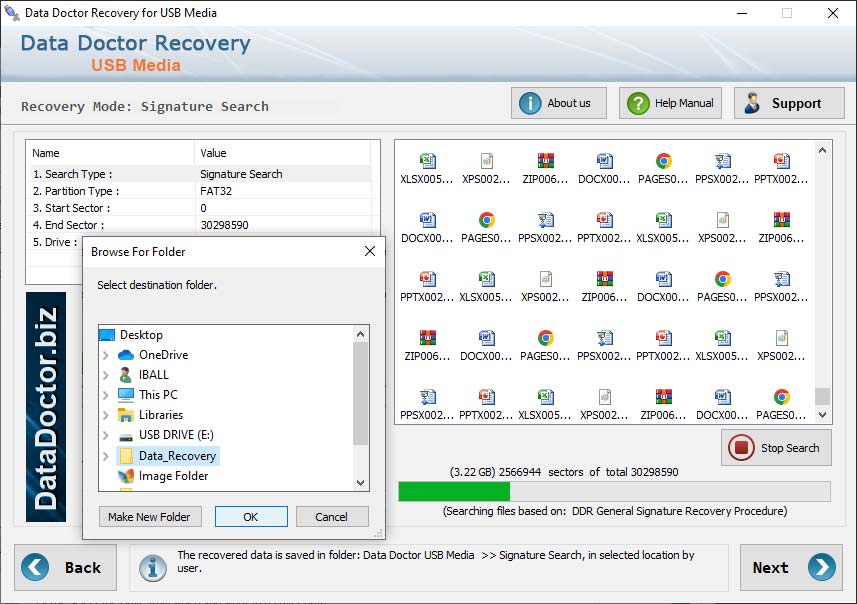Confirm folder selection with OK
This screenshot has height=604, width=857.
(251, 517)
